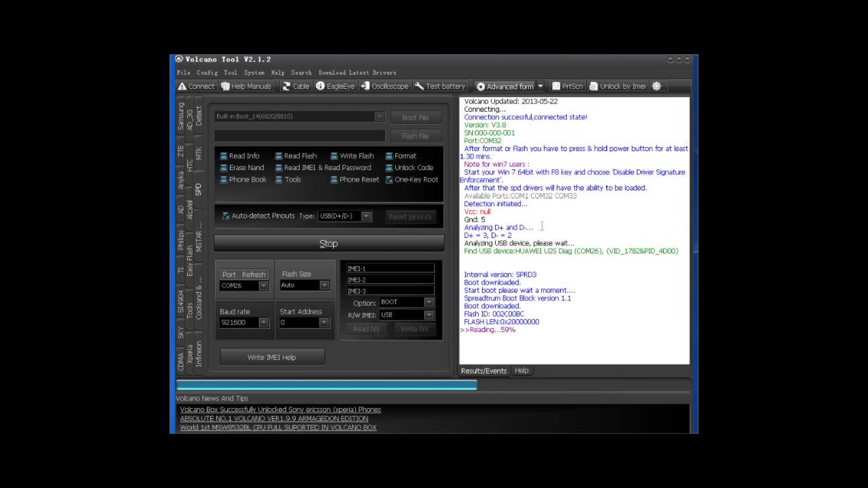Click the IMEI-1 input field
The width and height of the screenshot is (868, 488).
(x=390, y=268)
